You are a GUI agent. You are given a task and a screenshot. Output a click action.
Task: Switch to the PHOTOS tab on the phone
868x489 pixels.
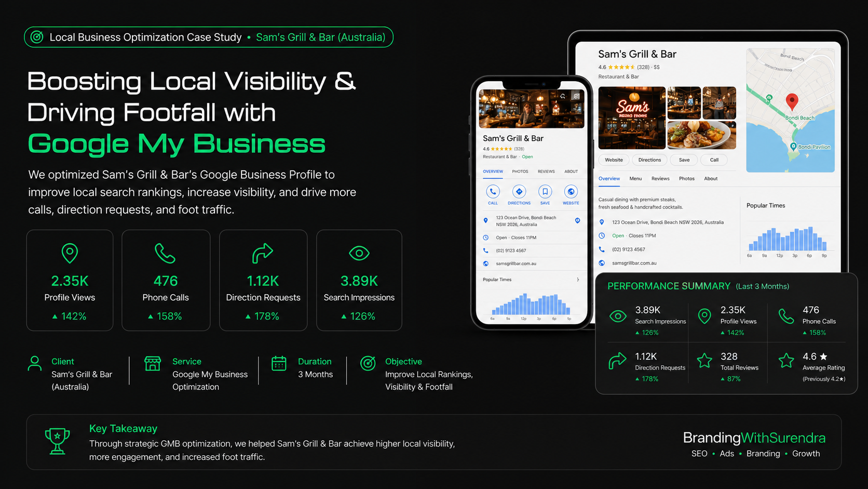(x=520, y=171)
